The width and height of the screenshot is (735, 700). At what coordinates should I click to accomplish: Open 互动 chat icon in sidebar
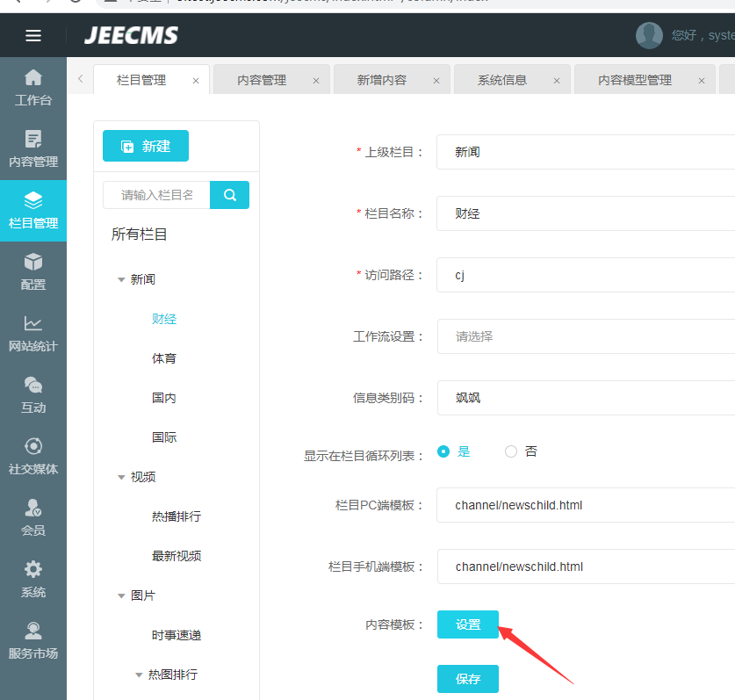[x=33, y=394]
